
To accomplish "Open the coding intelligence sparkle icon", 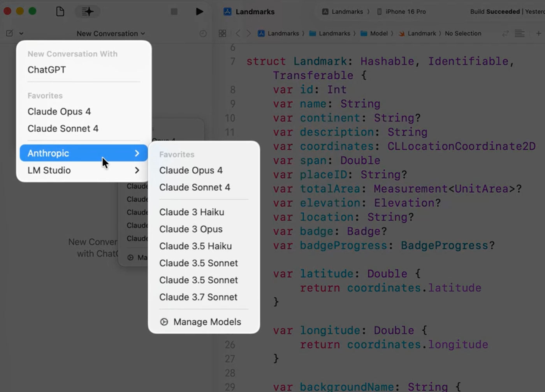I will click(x=88, y=11).
